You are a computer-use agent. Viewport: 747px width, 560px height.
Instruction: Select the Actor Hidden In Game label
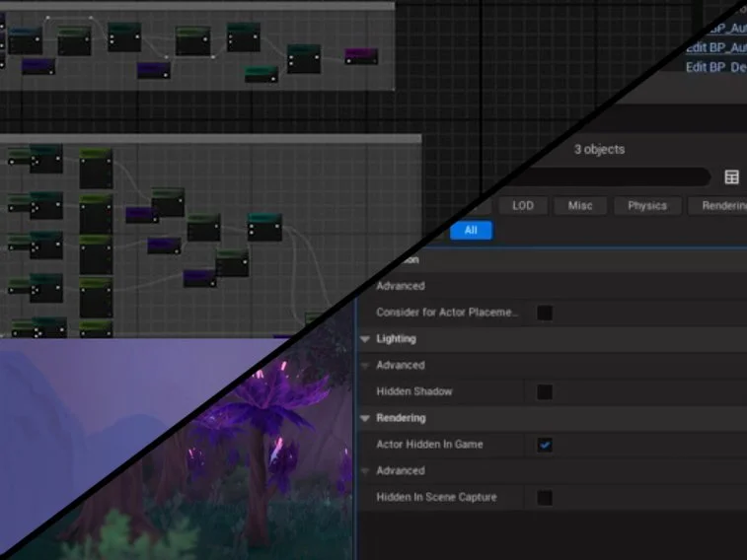[429, 445]
